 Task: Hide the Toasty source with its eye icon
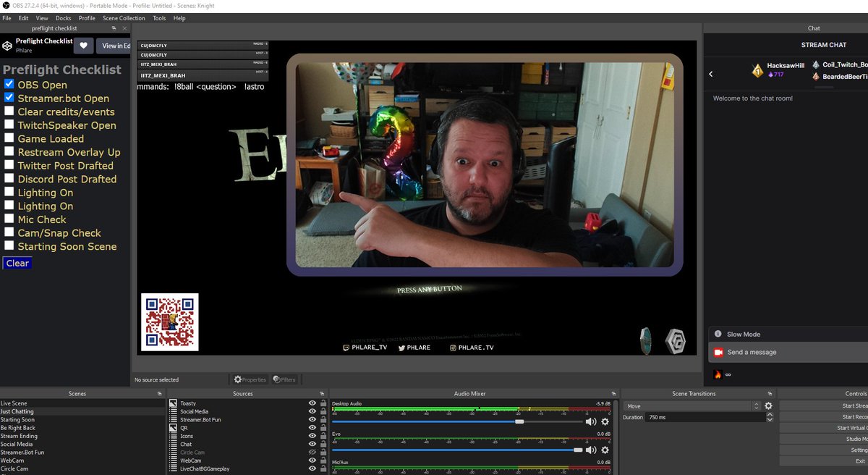point(312,403)
